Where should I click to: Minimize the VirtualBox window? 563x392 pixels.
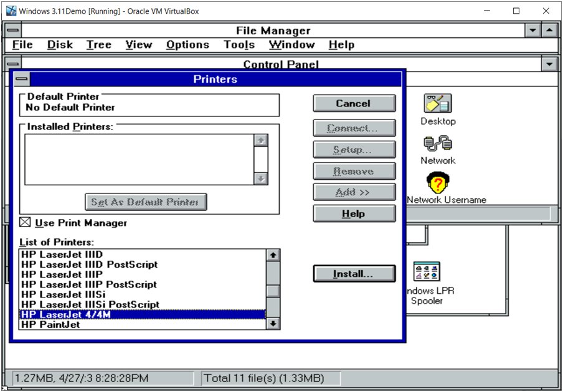point(487,11)
